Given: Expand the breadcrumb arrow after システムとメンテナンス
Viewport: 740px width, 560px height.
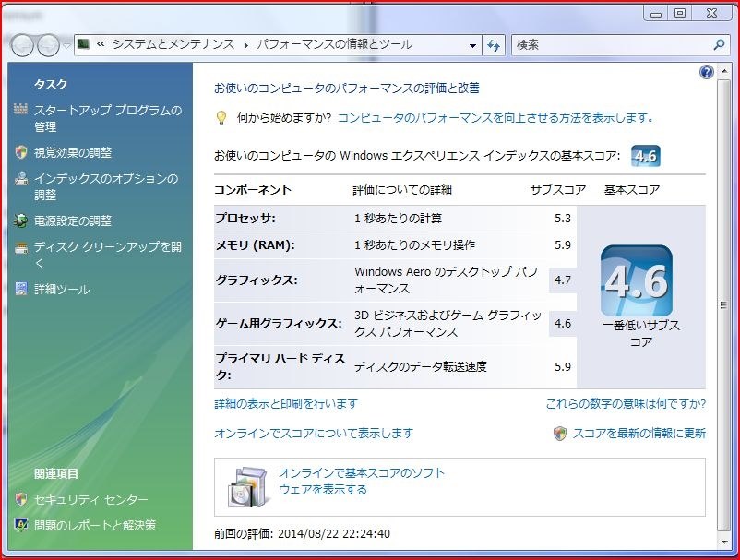Looking at the screenshot, I should [x=245, y=45].
